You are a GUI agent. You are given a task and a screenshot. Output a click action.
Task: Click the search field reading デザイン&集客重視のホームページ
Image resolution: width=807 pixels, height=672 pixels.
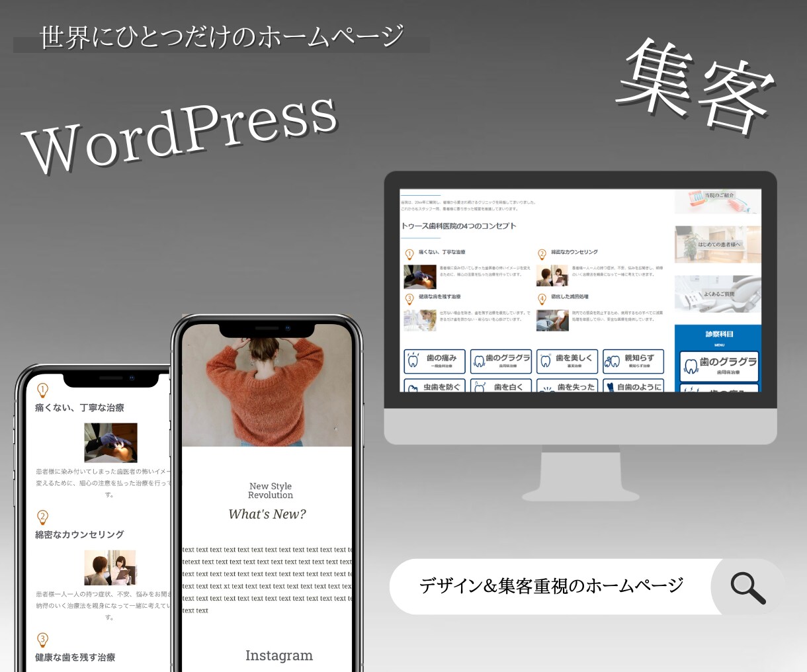pos(550,587)
